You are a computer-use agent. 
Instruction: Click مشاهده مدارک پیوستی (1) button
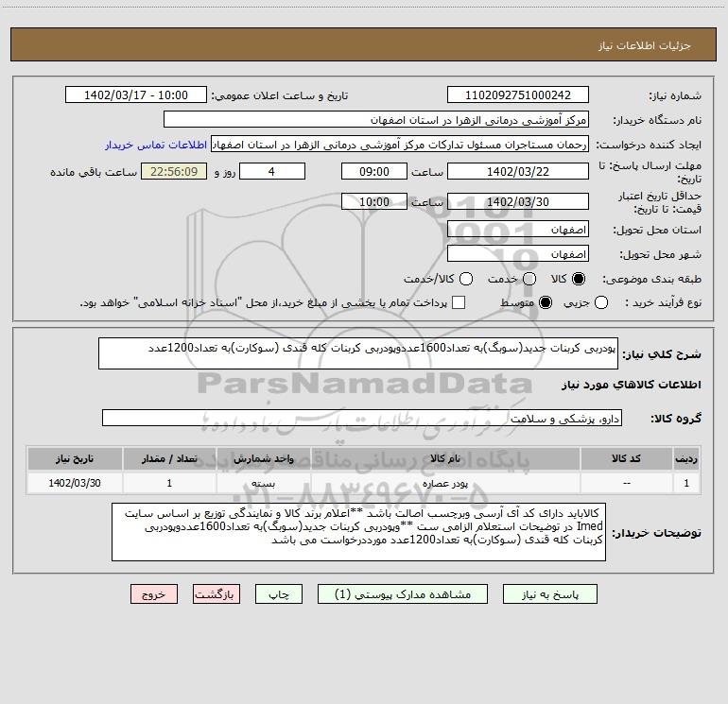click(403, 594)
